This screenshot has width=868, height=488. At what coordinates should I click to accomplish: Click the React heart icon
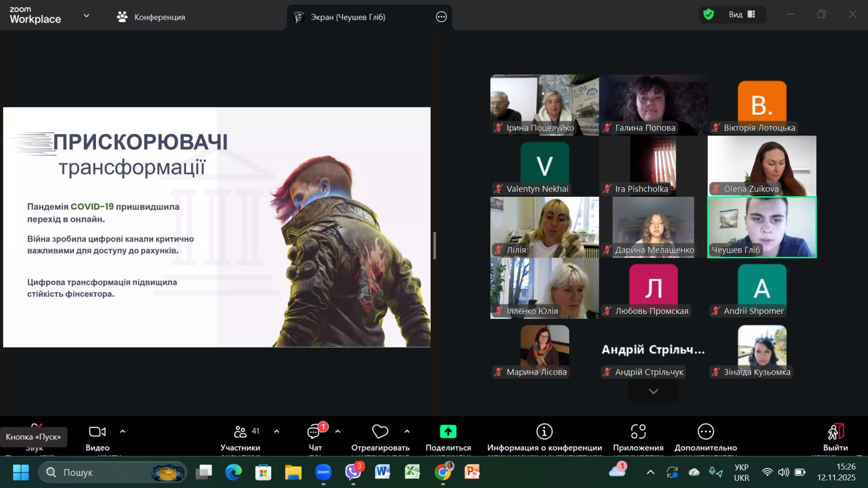click(x=380, y=432)
